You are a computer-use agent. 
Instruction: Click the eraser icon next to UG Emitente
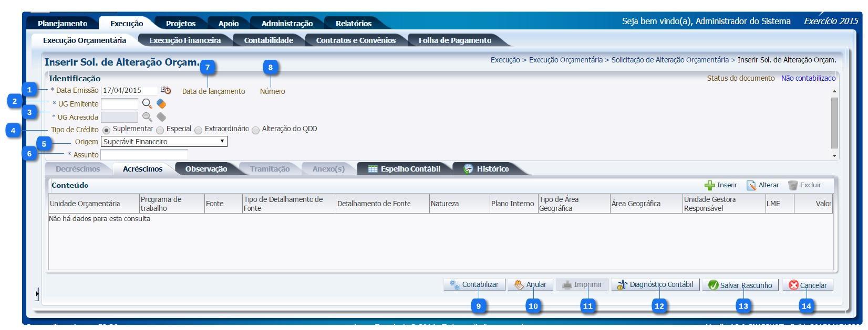coord(161,104)
